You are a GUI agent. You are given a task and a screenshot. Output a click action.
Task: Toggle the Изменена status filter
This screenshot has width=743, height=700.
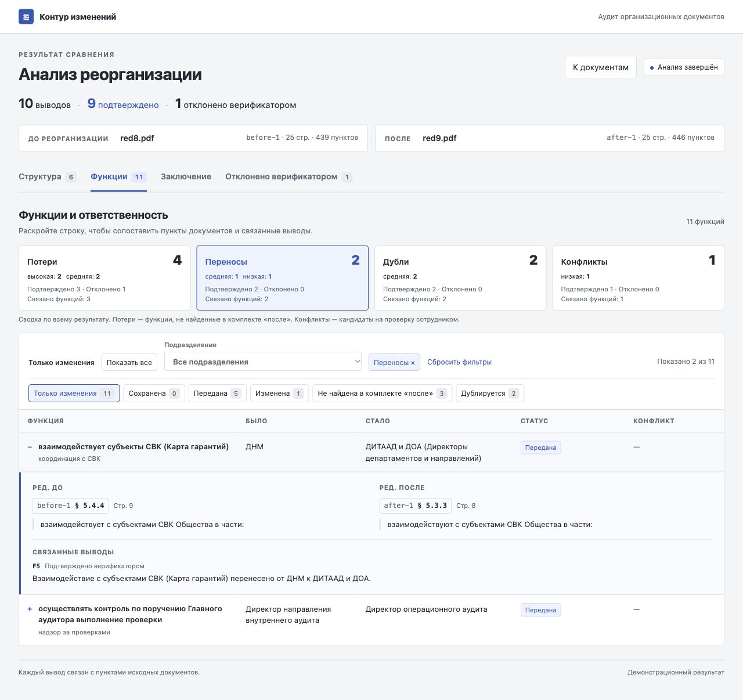(279, 394)
